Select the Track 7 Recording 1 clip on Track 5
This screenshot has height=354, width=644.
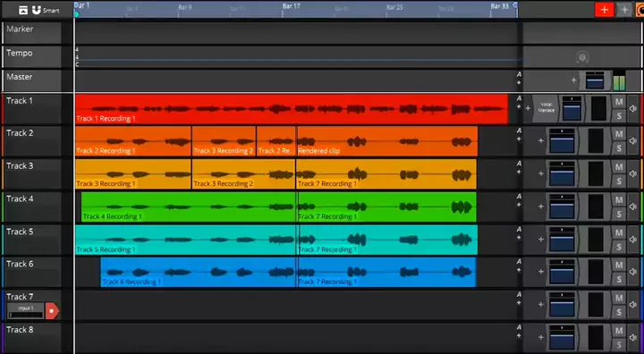[x=387, y=240]
